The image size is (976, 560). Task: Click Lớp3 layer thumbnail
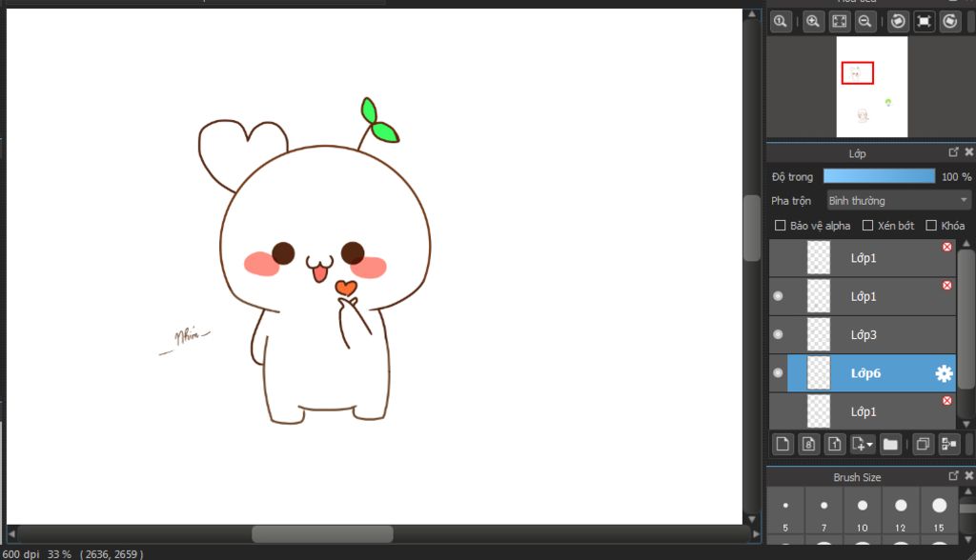(819, 334)
